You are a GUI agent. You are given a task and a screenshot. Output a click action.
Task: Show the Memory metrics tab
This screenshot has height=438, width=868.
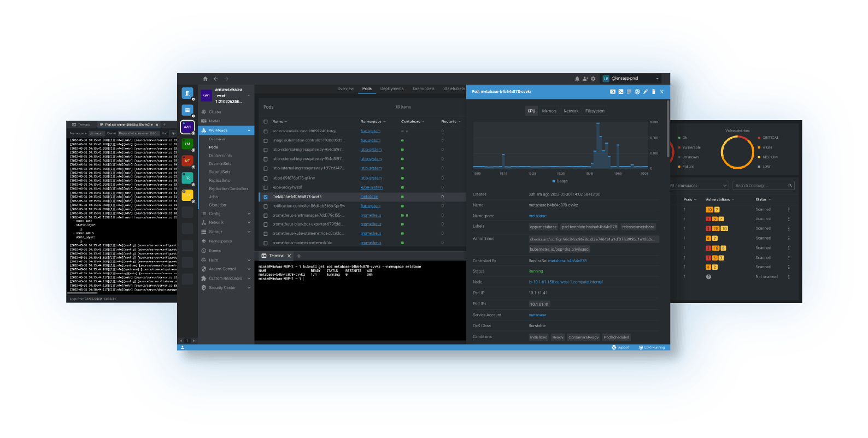point(549,111)
